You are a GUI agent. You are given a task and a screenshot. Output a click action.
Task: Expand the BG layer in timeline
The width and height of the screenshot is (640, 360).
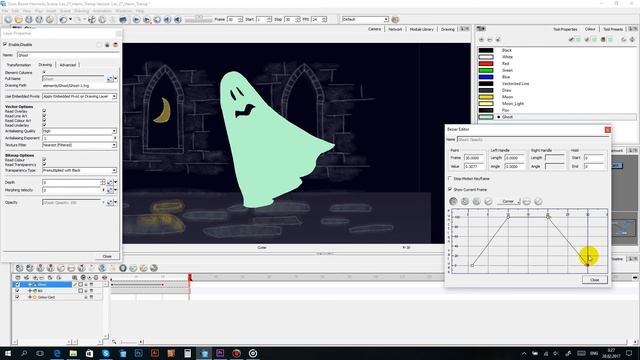coord(30,291)
